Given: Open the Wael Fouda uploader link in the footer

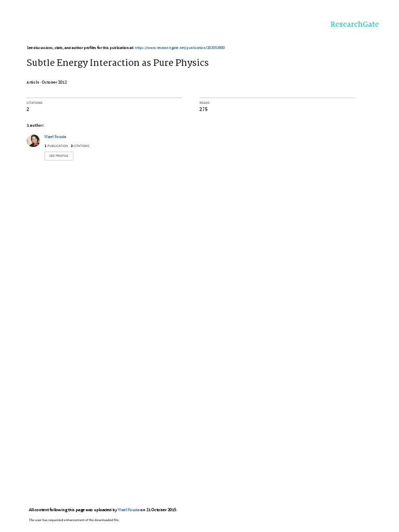Looking at the screenshot, I should 129,510.
